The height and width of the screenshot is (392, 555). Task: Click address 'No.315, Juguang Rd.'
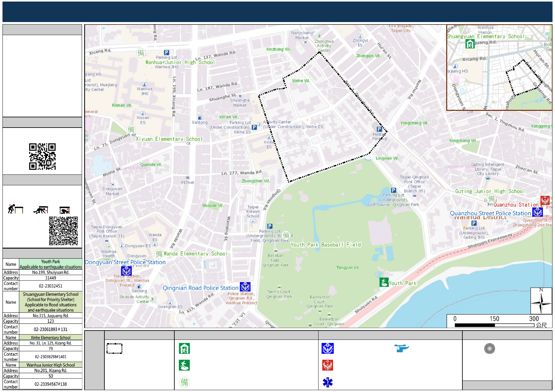[51, 316]
